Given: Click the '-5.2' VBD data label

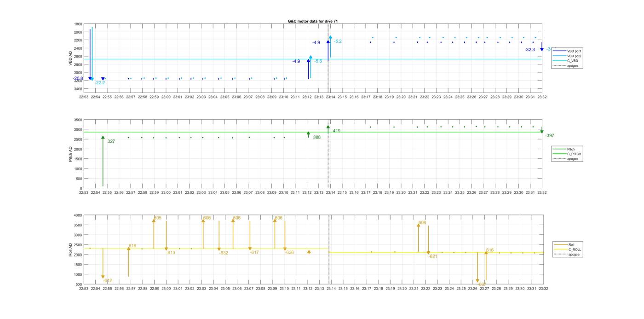Looking at the screenshot, I should (x=338, y=41).
